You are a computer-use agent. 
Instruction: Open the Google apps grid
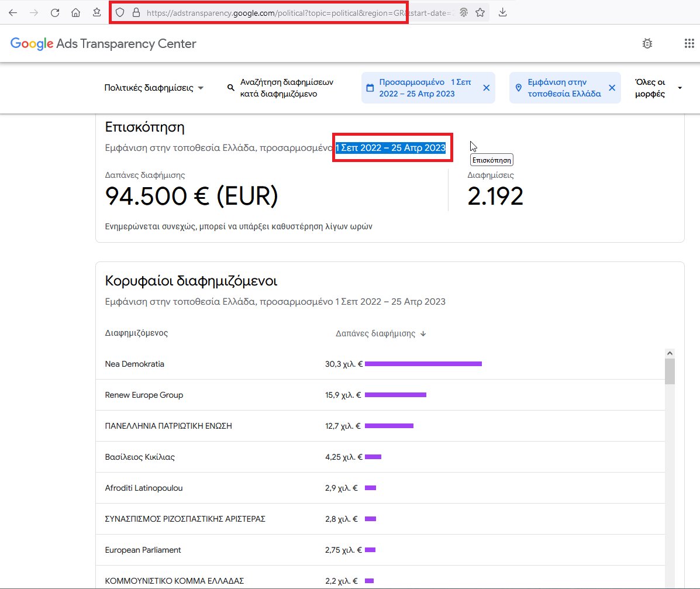pyautogui.click(x=689, y=43)
